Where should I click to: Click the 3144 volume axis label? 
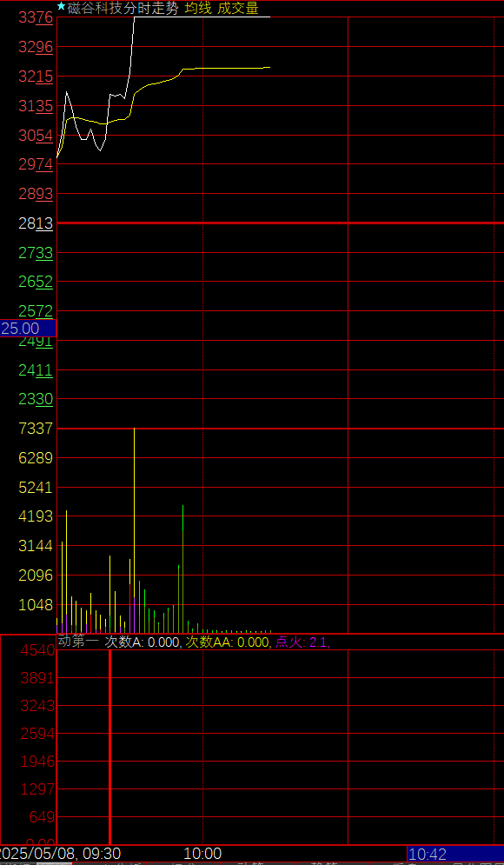(36, 546)
